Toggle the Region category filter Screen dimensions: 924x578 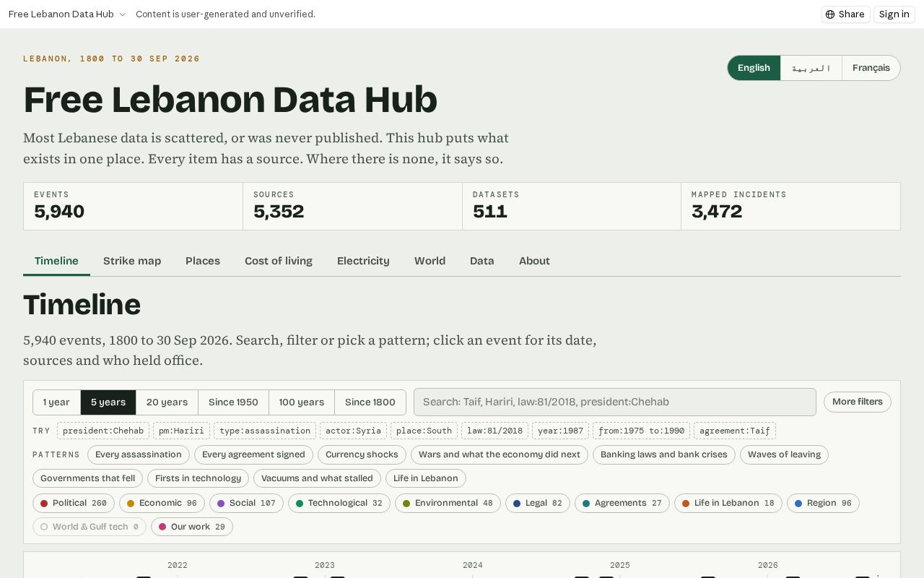pos(823,503)
